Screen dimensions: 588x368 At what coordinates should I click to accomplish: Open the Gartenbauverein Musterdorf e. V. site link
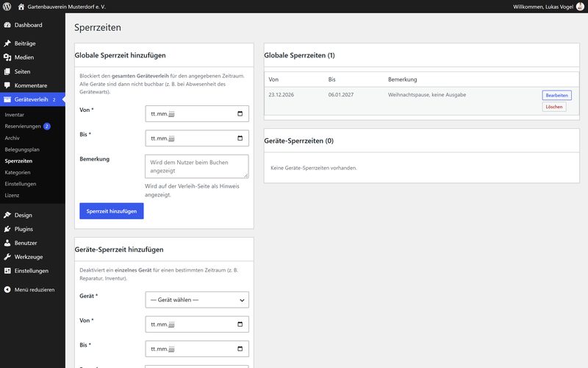(x=66, y=7)
